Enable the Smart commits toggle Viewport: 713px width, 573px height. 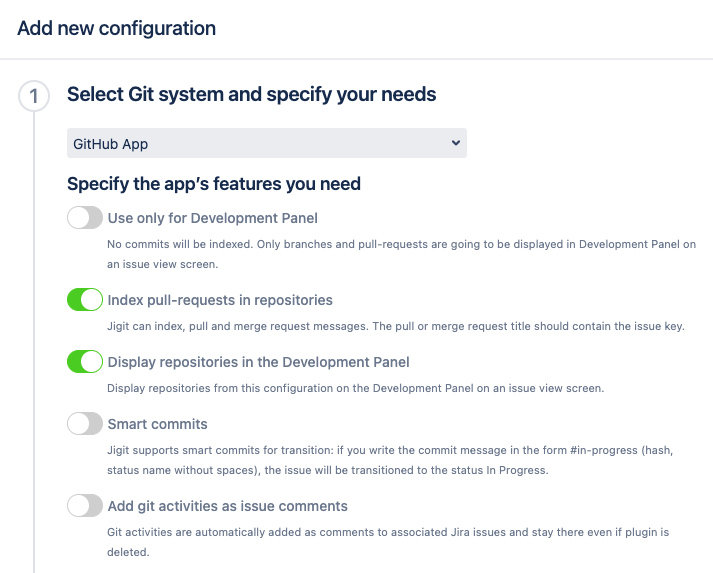pos(85,424)
